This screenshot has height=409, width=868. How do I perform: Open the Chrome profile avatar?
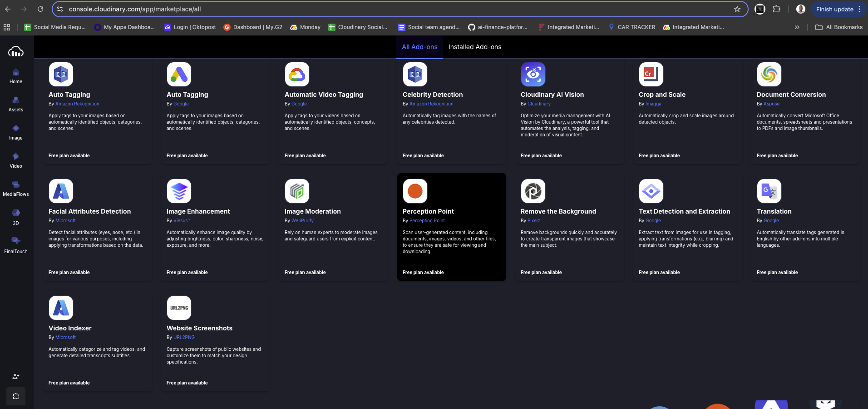click(x=801, y=9)
